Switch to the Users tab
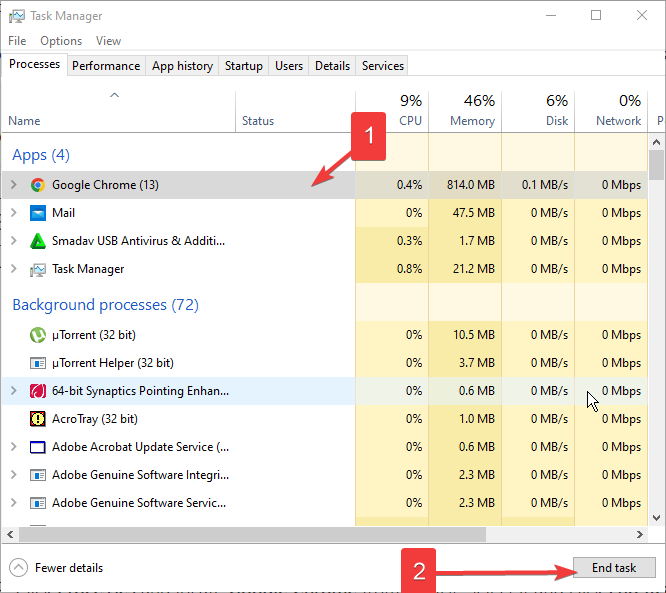The image size is (666, 593). click(x=289, y=66)
